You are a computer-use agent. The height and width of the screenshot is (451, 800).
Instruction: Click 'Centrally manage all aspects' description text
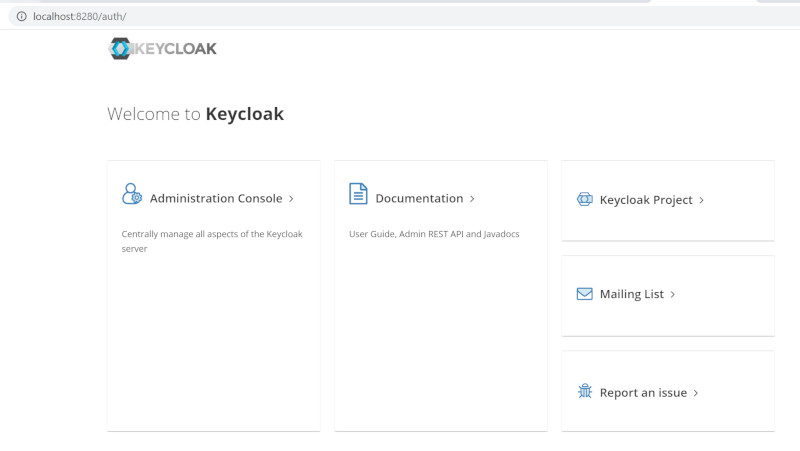[x=212, y=241]
